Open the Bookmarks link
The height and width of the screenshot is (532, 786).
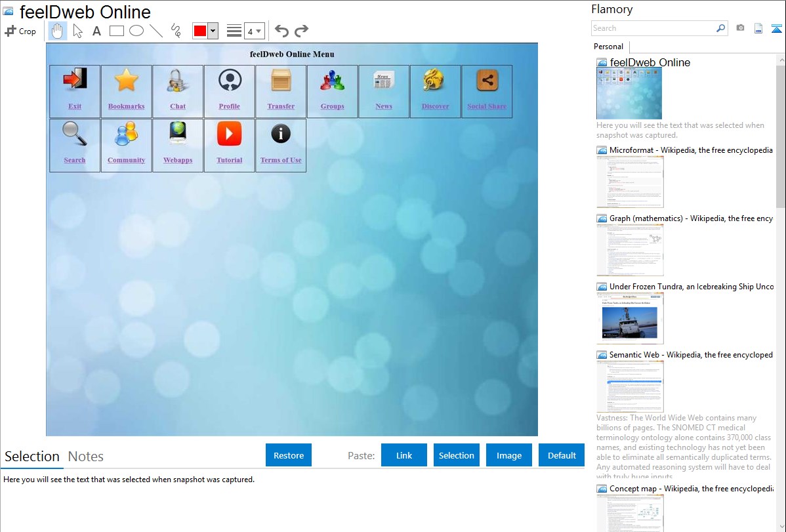pyautogui.click(x=127, y=106)
